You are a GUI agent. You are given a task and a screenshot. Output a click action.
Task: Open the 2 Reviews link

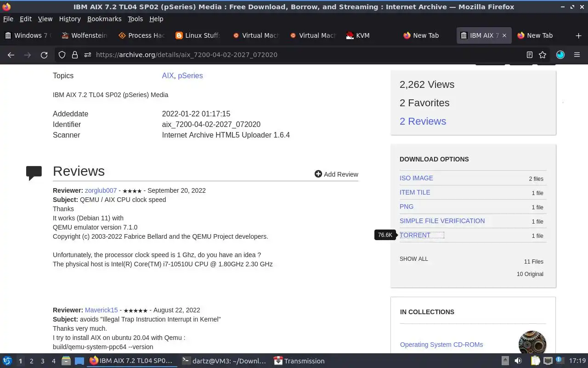[423, 121]
